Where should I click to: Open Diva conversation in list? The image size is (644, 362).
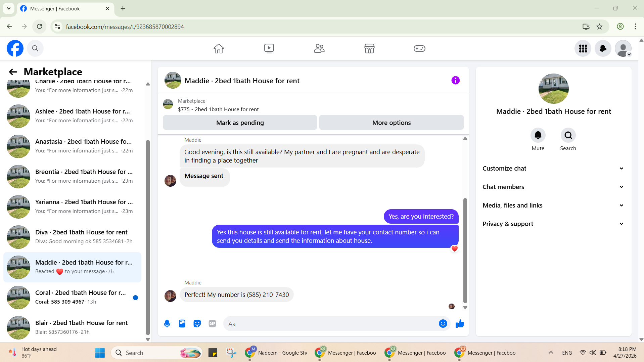pyautogui.click(x=72, y=237)
